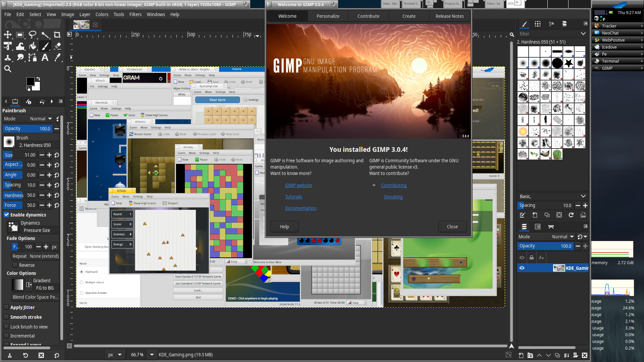
Task: Select the Text tool
Action: pyautogui.click(x=45, y=57)
